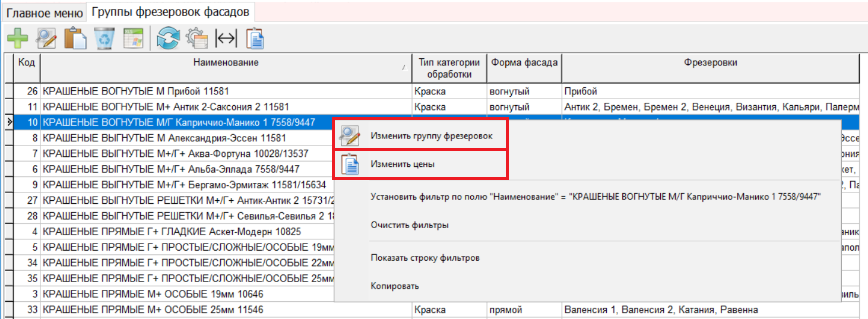Switch to the 'Главное меню' tab
The image size is (868, 319).
[x=45, y=12]
